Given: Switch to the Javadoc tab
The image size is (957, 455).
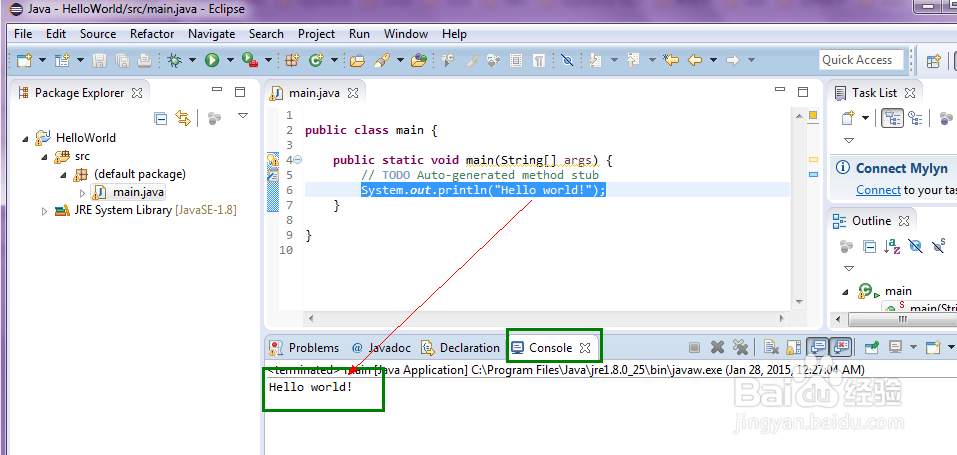Looking at the screenshot, I should coord(381,348).
